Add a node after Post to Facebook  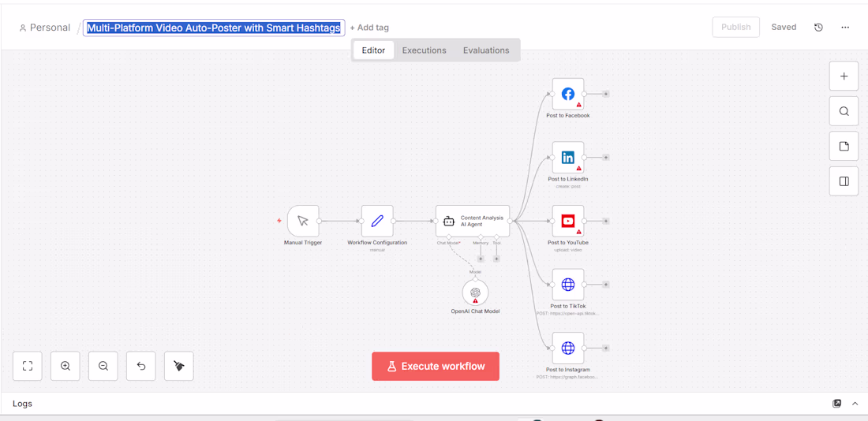pos(605,94)
